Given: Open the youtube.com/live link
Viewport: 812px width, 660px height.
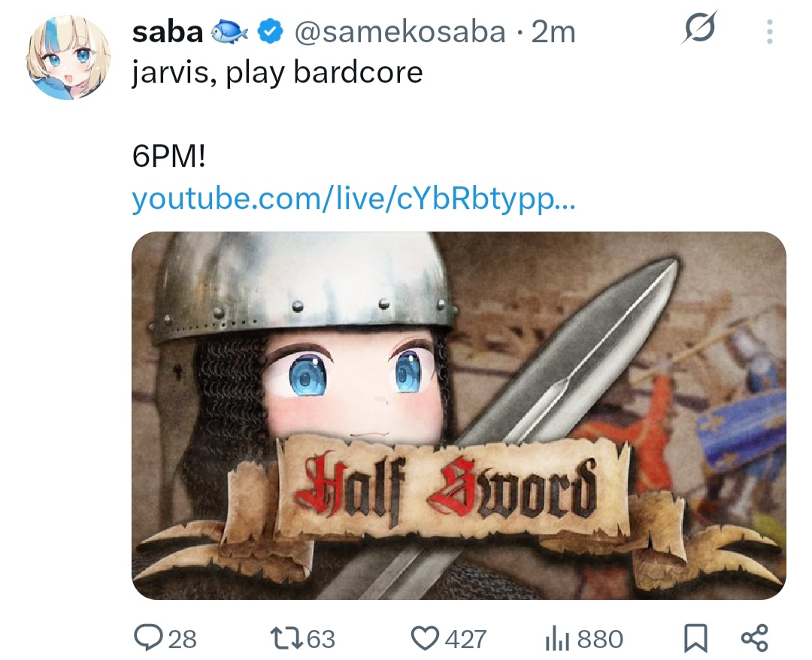Looking at the screenshot, I should point(353,198).
